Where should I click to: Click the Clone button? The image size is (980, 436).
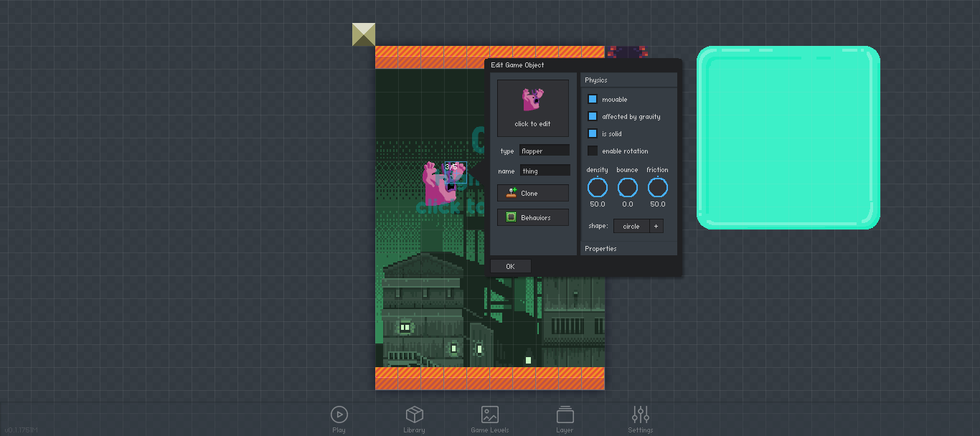pyautogui.click(x=533, y=193)
